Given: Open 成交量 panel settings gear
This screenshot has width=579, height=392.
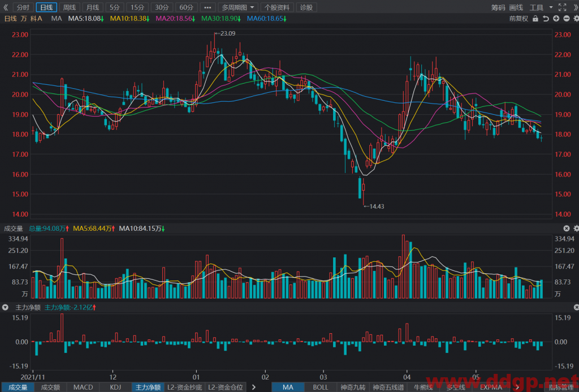Looking at the screenshot, I should tap(576, 229).
